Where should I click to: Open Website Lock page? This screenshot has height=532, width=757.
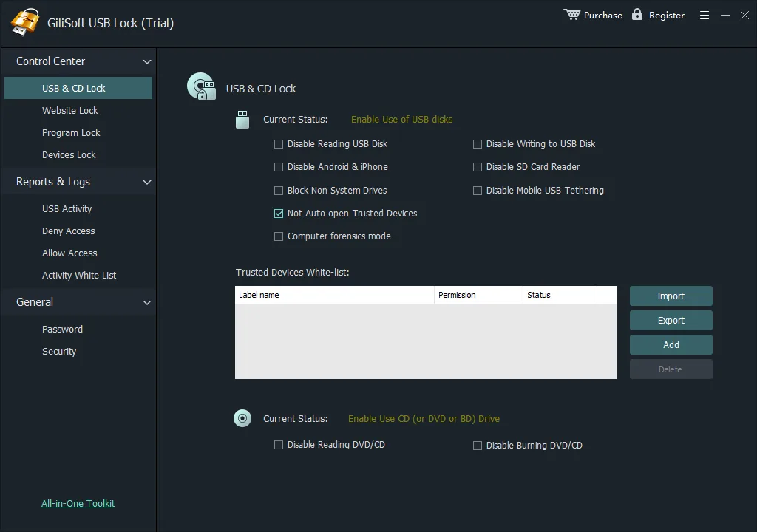pyautogui.click(x=70, y=110)
